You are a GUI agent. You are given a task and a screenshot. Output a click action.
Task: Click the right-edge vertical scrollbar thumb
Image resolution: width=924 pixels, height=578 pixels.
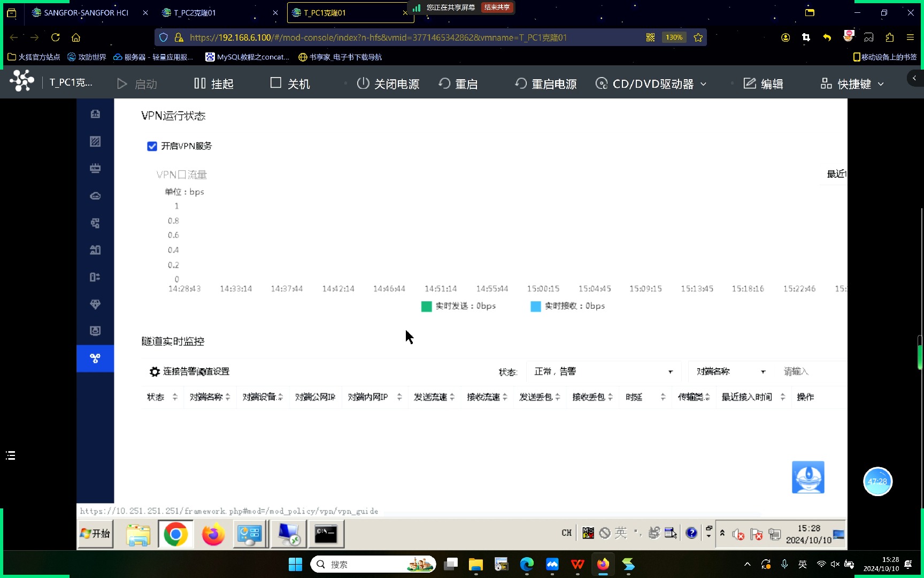[920, 352]
